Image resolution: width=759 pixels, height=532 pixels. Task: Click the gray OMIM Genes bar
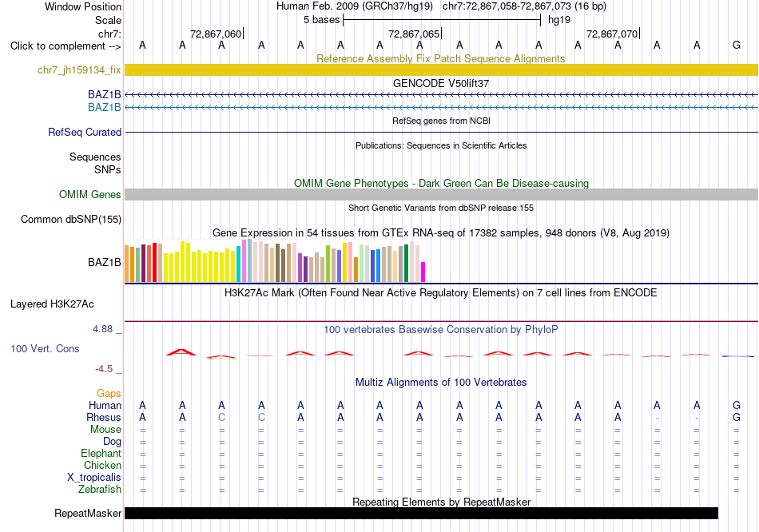pyautogui.click(x=441, y=194)
